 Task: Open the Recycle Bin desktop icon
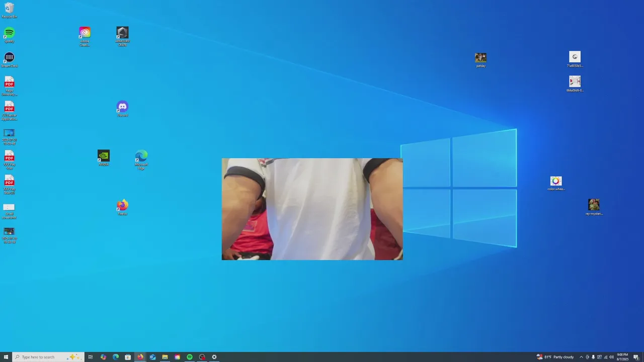click(x=9, y=10)
